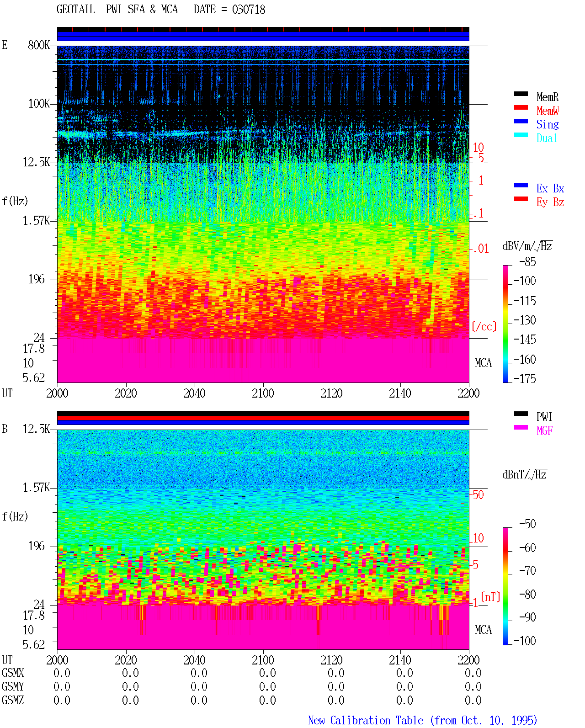Click the B panel label beside 12.5K

pos(5,429)
